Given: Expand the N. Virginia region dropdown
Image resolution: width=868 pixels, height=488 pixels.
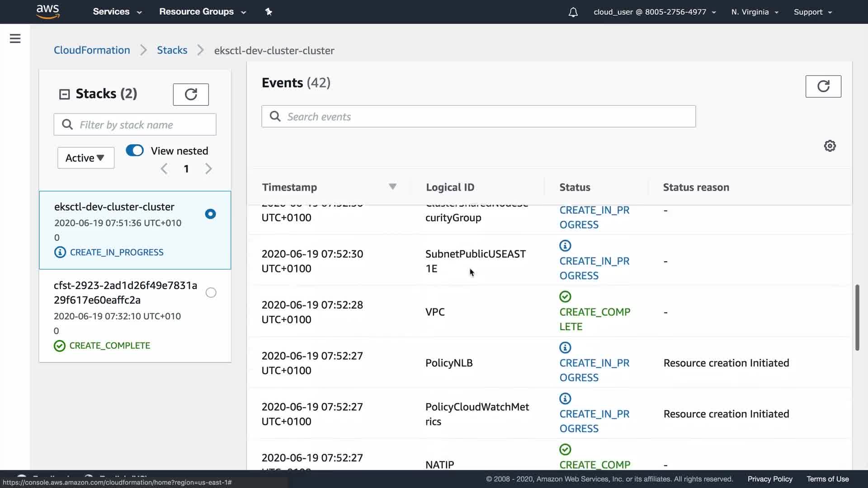Looking at the screenshot, I should [x=754, y=12].
